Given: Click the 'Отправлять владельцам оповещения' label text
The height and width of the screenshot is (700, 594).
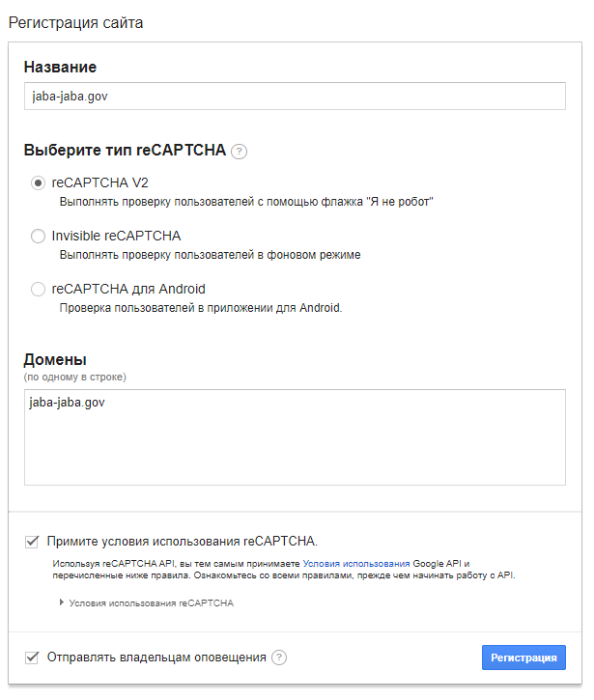Looking at the screenshot, I should [x=156, y=658].
